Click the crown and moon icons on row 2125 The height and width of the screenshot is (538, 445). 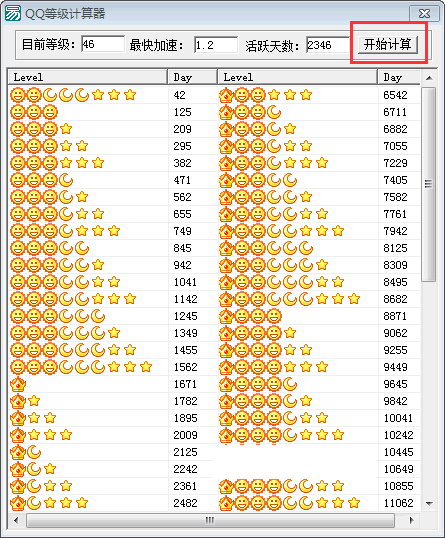click(x=26, y=452)
